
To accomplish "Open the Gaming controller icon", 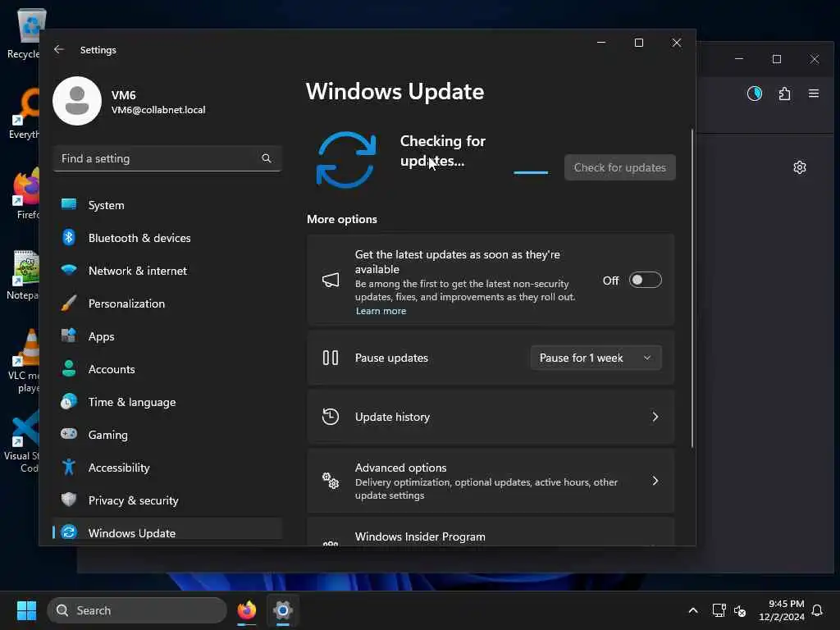I will (x=69, y=433).
